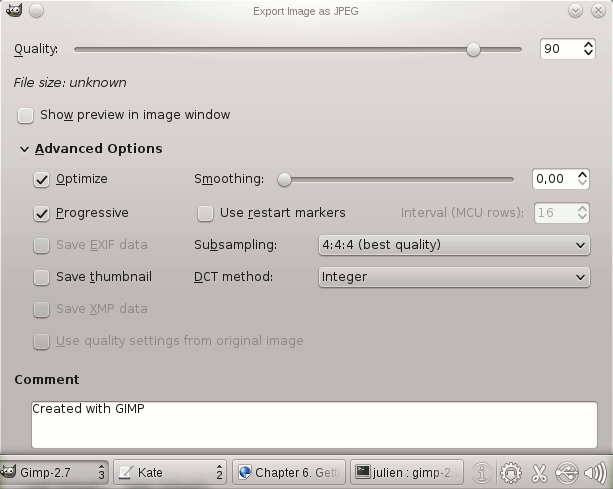Image resolution: width=613 pixels, height=489 pixels.
Task: Click the GIMP Wilber icon in title bar
Action: (12, 11)
